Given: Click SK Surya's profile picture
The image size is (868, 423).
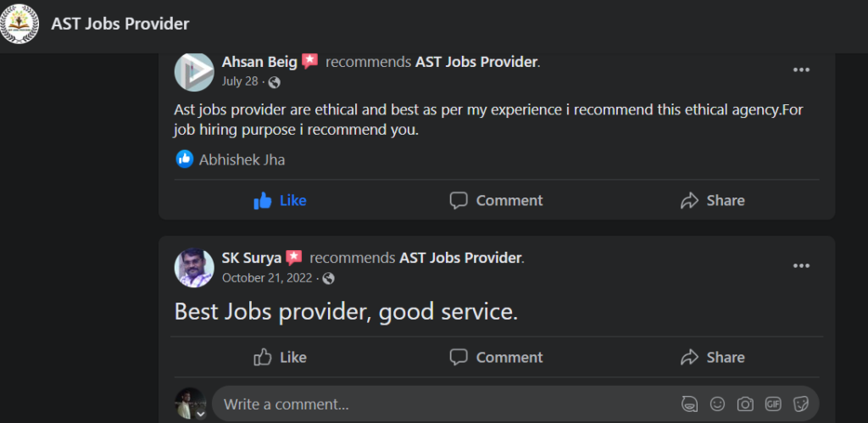Looking at the screenshot, I should coord(194,267).
